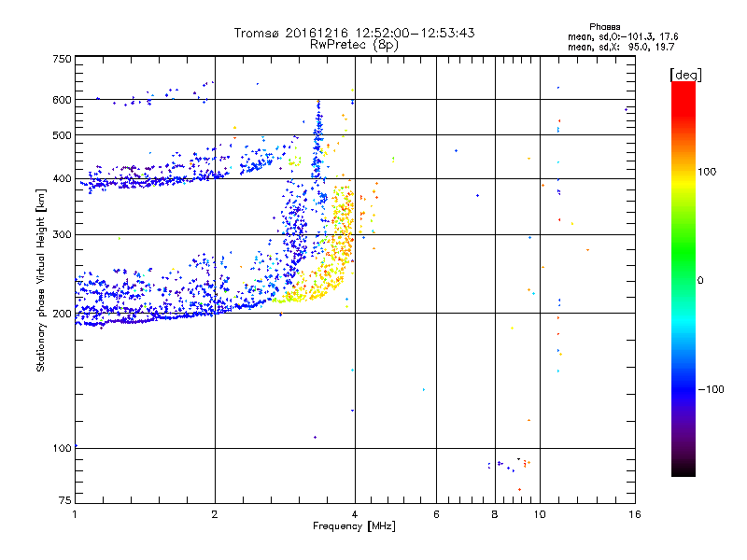
Task: Click the plot title "Tromsø 20161216 12:52:00-12:53:43"
Action: 354,33
